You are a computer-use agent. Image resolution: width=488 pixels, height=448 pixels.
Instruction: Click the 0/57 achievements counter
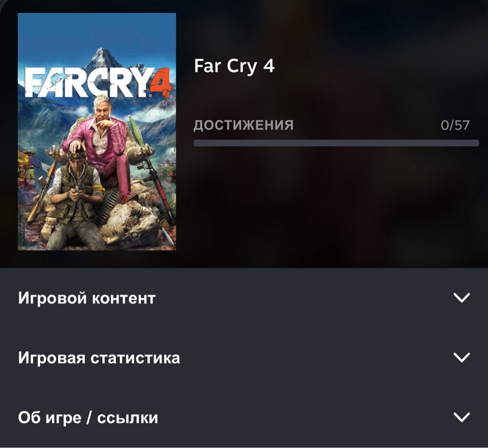[x=455, y=125]
